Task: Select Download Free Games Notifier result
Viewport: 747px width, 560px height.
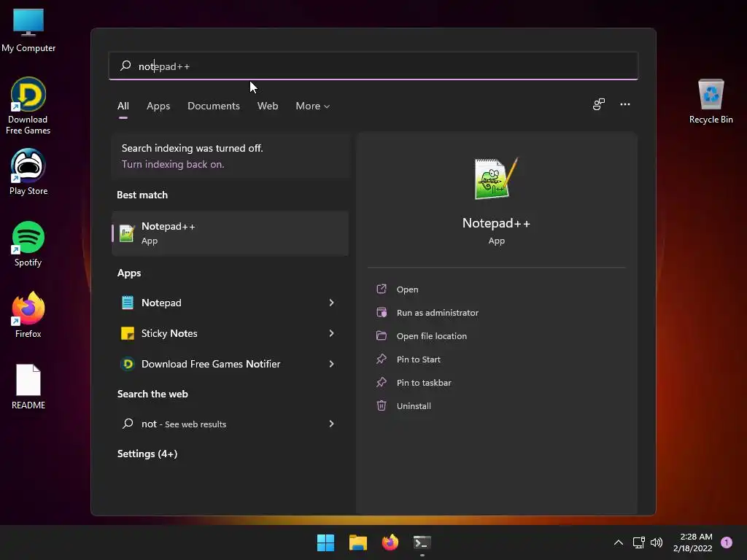Action: click(230, 364)
